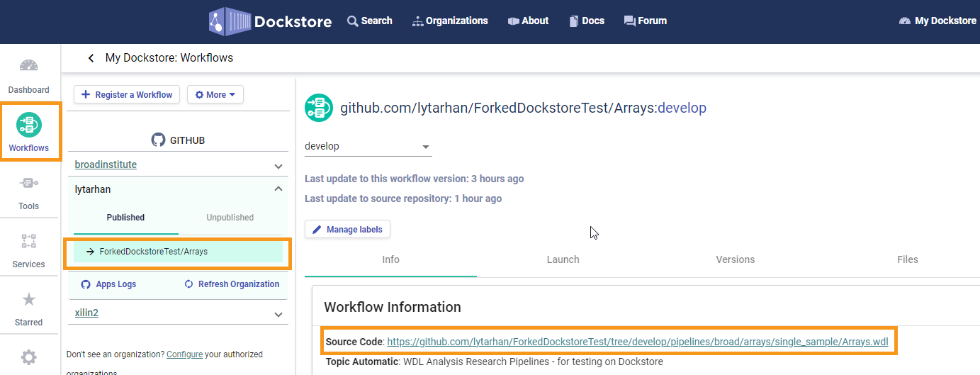Image resolution: width=980 pixels, height=375 pixels.
Task: Collapse the lytarhan section chevron
Action: [278, 189]
